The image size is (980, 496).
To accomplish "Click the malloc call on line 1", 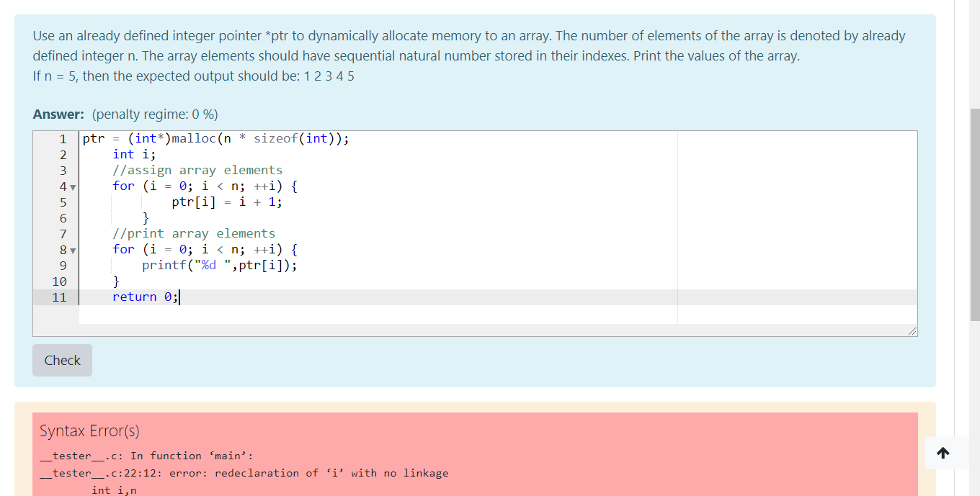I will [x=195, y=138].
